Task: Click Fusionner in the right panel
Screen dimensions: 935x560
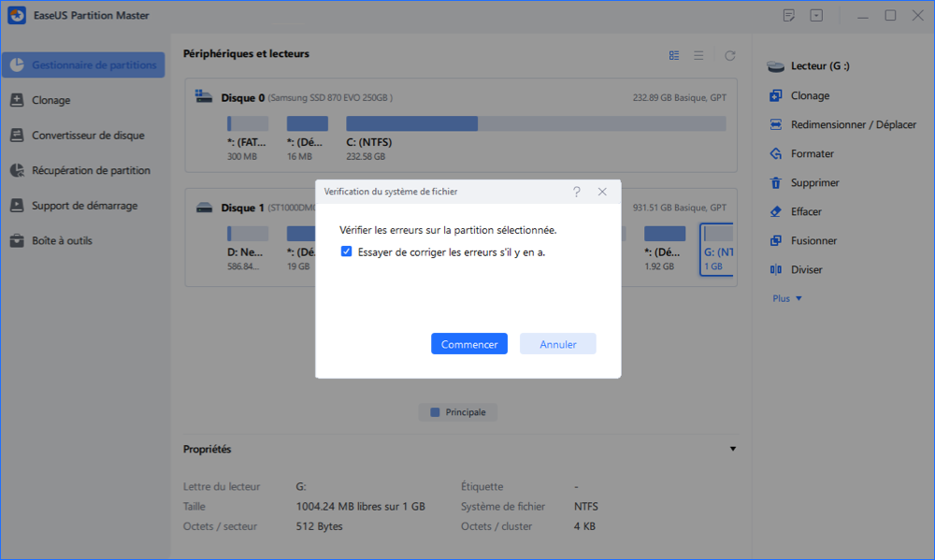Action: click(813, 240)
